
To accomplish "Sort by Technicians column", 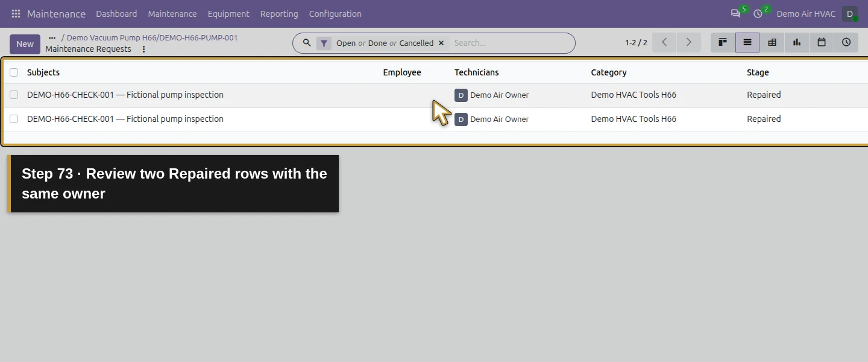I will click(x=477, y=72).
